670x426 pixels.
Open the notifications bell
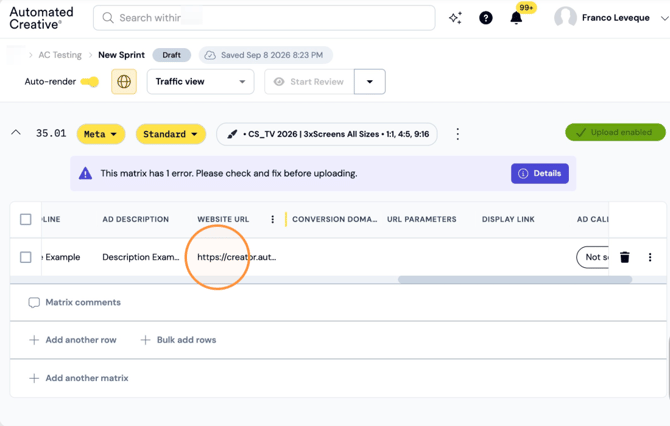pyautogui.click(x=516, y=18)
